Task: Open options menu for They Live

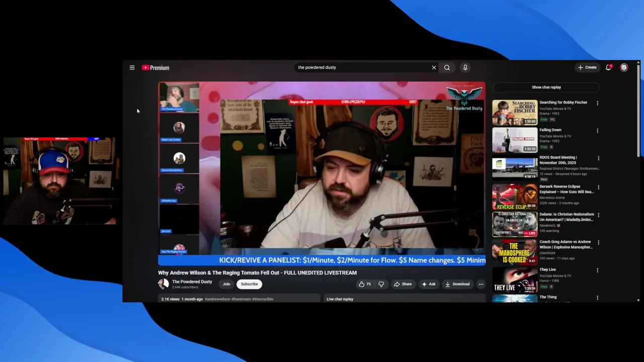Action: [597, 270]
